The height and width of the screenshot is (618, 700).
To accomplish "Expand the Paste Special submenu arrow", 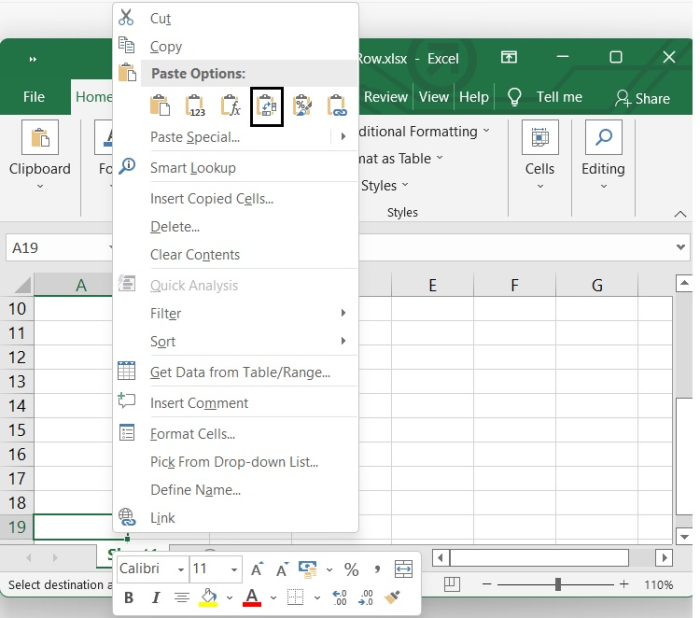I will tap(343, 137).
